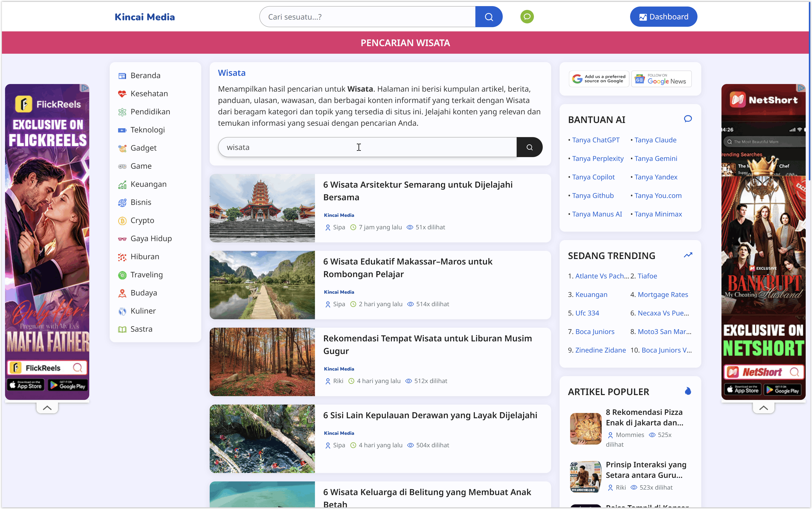The height and width of the screenshot is (509, 812).
Task: Collapse the left FlickReels ad with chevron
Action: (x=47, y=408)
